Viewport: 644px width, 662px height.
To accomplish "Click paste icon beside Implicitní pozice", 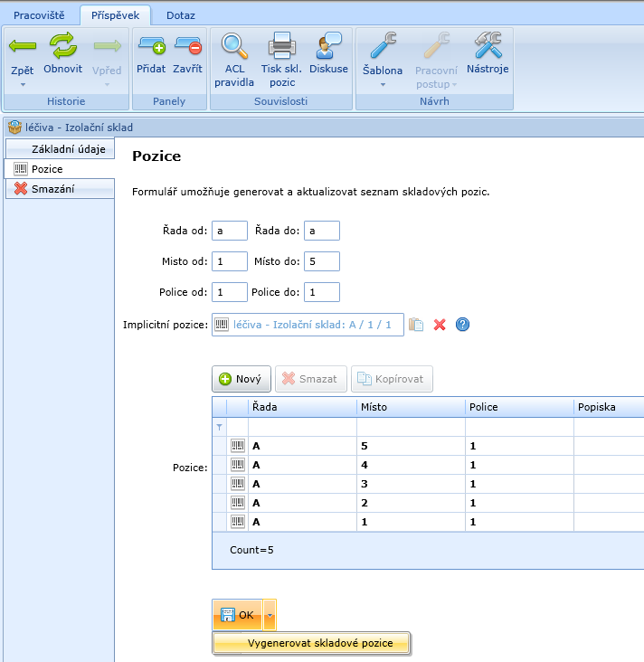I will [x=416, y=325].
